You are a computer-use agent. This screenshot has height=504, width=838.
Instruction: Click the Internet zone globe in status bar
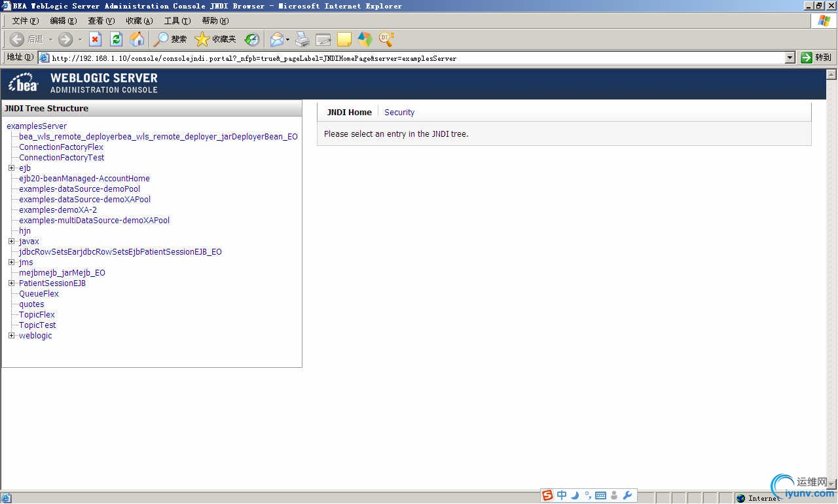click(740, 498)
